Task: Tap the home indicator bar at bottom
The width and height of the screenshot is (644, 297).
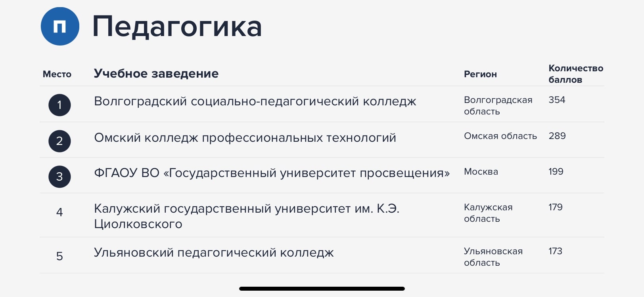Action: pyautogui.click(x=322, y=289)
